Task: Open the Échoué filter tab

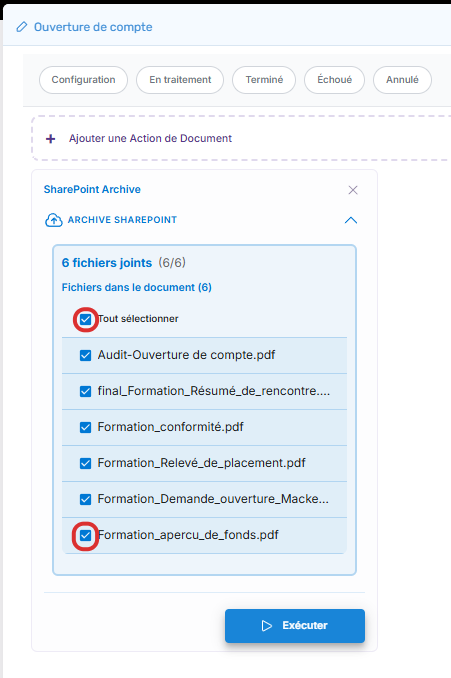Action: [334, 80]
